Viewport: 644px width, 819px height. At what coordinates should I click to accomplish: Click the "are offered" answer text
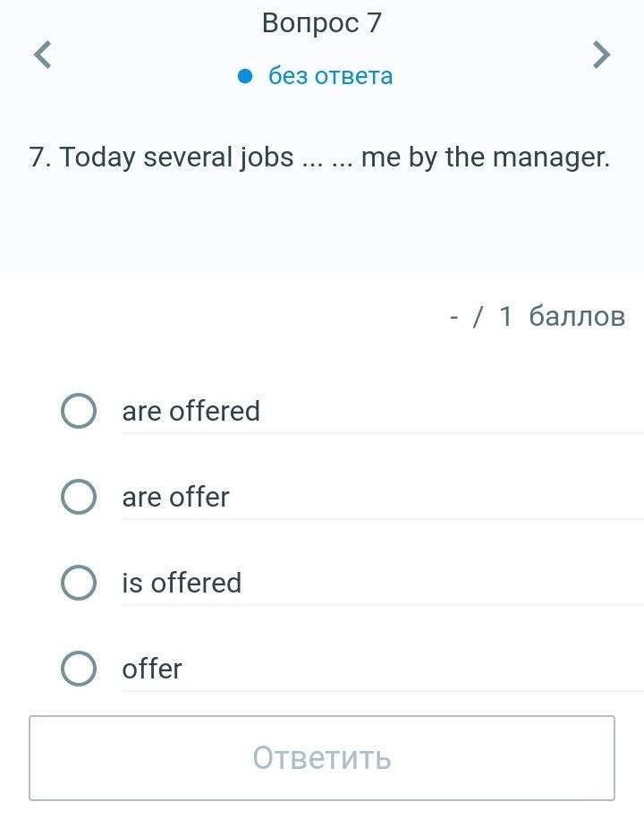coord(191,411)
